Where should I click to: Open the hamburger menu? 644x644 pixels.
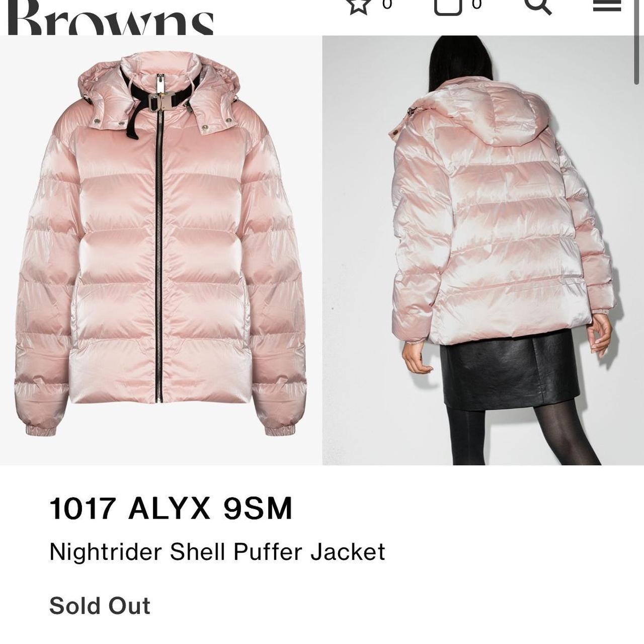607,5
